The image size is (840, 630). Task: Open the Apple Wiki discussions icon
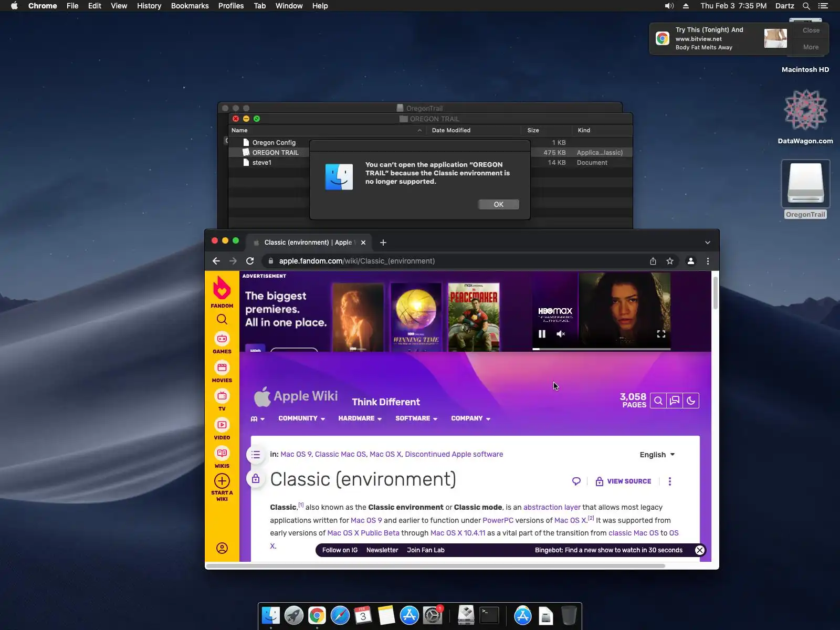pos(675,401)
